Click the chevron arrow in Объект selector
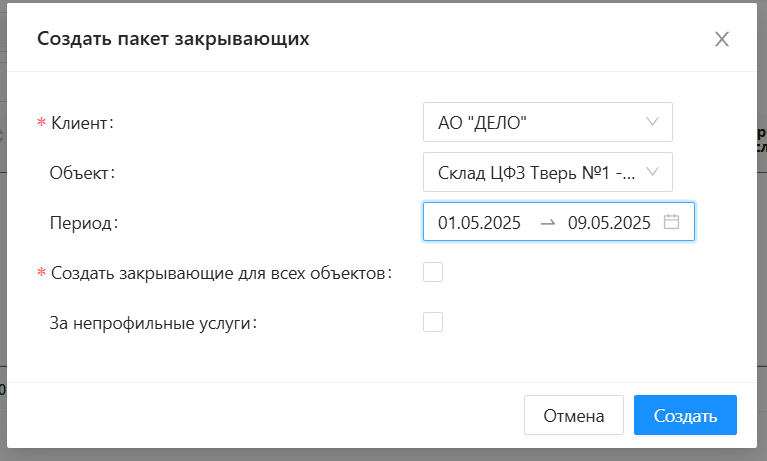Viewport: 767px width, 461px height. 653,172
